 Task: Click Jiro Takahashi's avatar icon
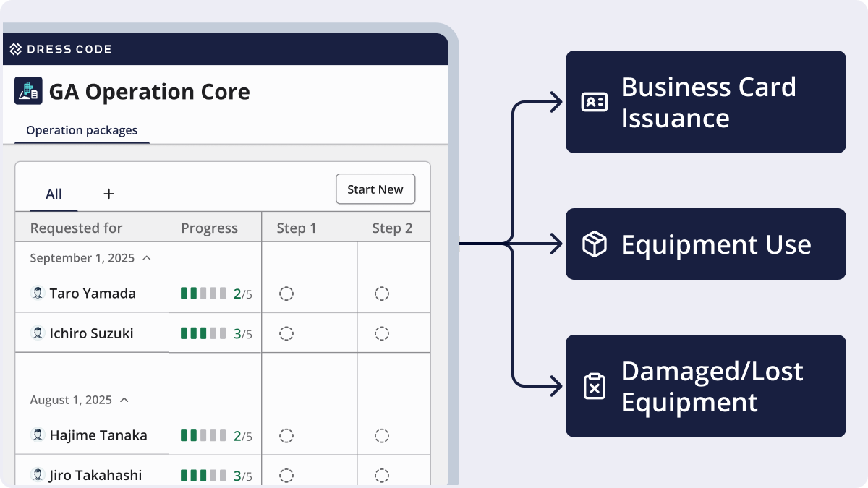[38, 475]
